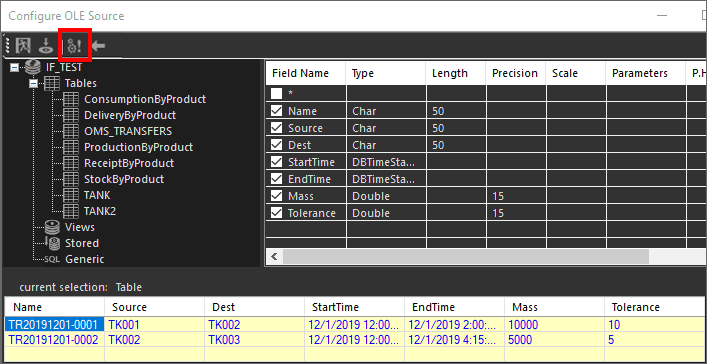Uncheck the EndTime field checkbox
The image size is (707, 364).
coord(276,179)
